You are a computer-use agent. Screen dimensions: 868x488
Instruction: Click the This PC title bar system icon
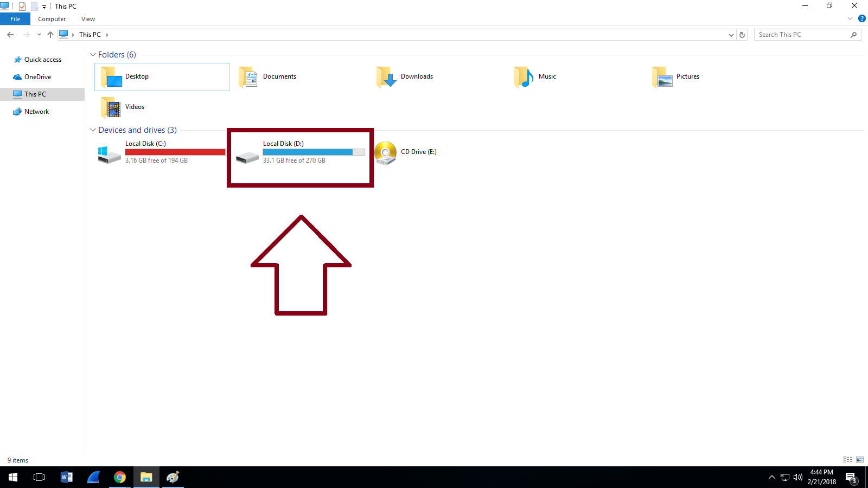pyautogui.click(x=5, y=6)
